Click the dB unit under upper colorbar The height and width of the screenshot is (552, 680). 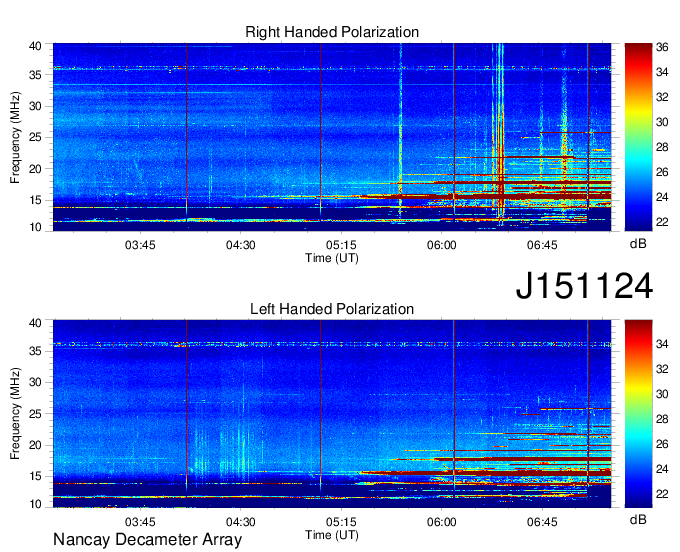(x=638, y=244)
